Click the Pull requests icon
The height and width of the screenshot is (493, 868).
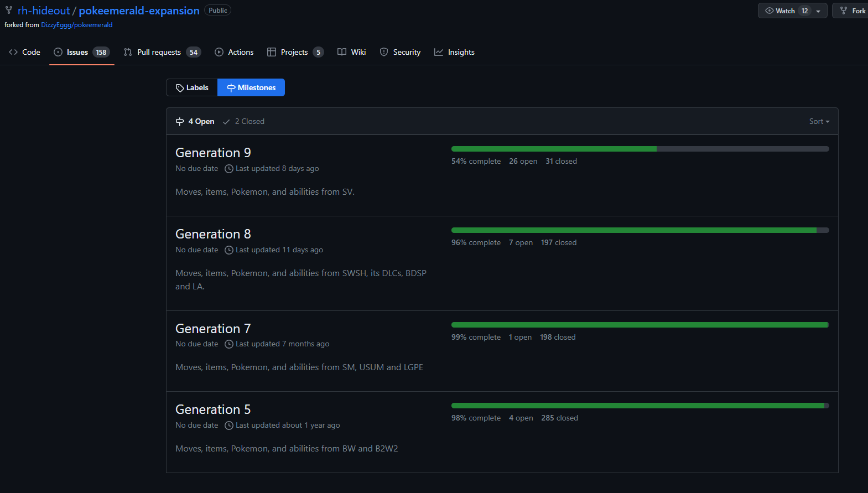[x=128, y=52]
